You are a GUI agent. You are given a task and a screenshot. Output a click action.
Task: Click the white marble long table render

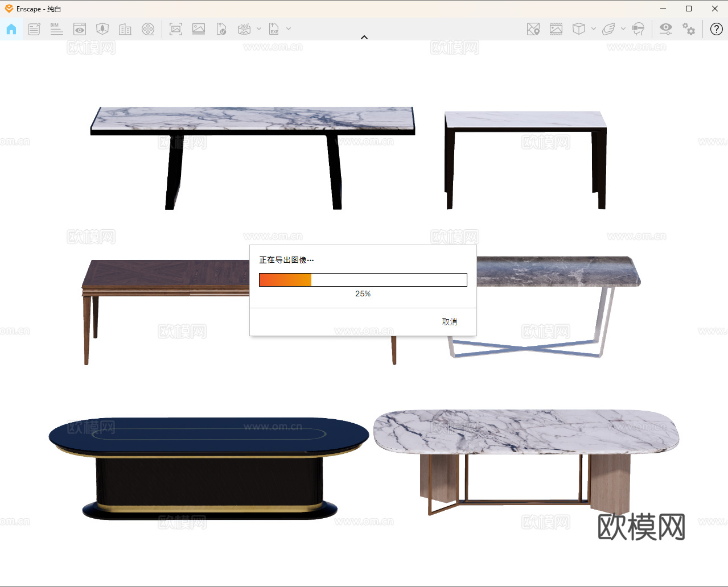(253, 158)
